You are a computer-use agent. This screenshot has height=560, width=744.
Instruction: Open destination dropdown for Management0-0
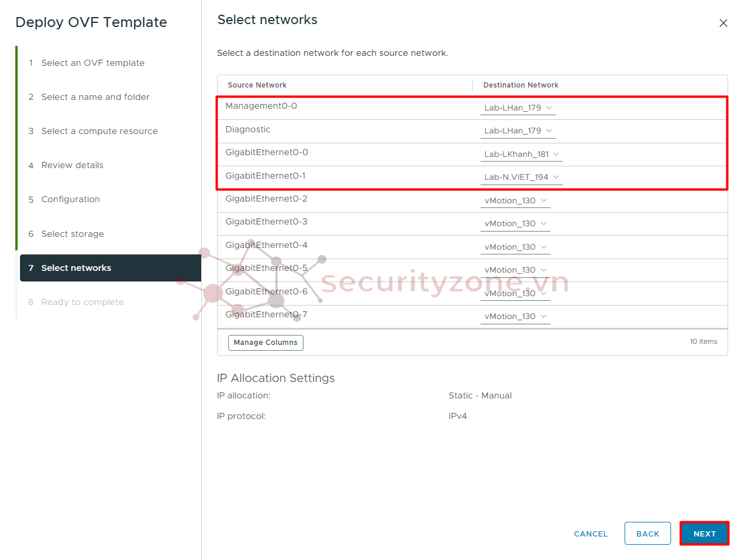tap(518, 108)
